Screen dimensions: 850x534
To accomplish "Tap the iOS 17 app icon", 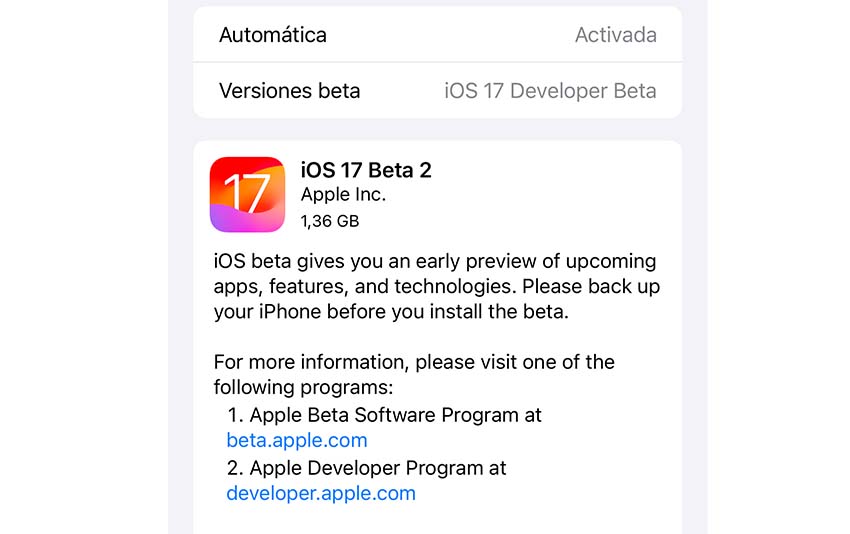I will coord(247,195).
